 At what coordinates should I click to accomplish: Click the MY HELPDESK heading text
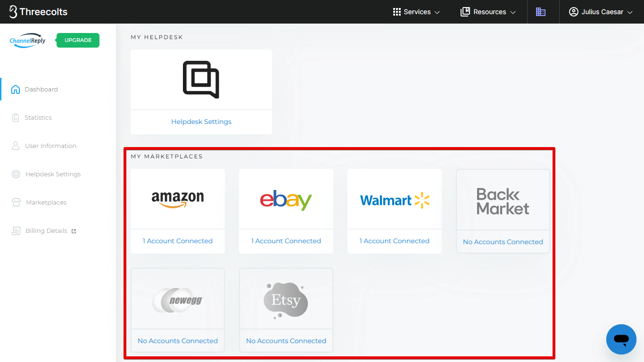tap(157, 37)
